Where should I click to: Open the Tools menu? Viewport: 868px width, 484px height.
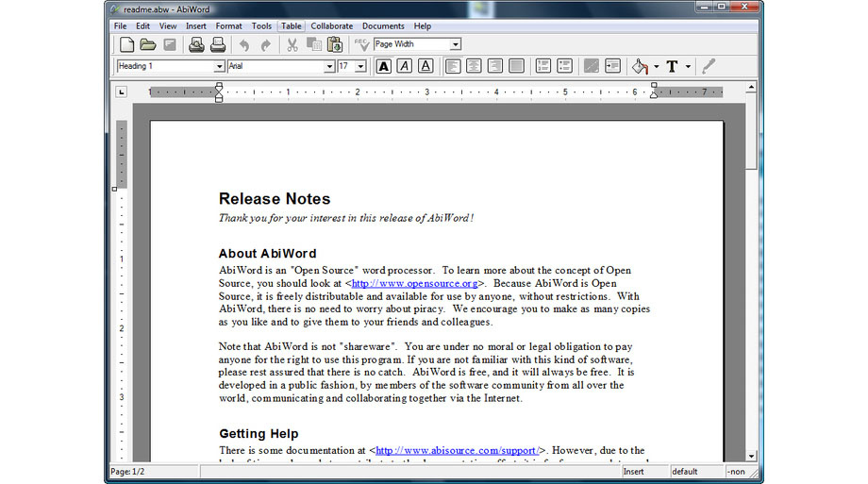(x=261, y=26)
